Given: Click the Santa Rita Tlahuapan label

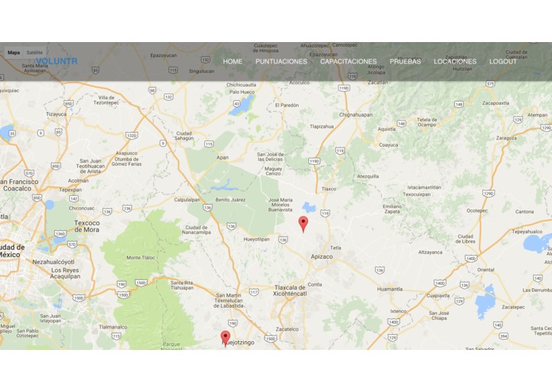Looking at the screenshot, I should click(182, 285).
